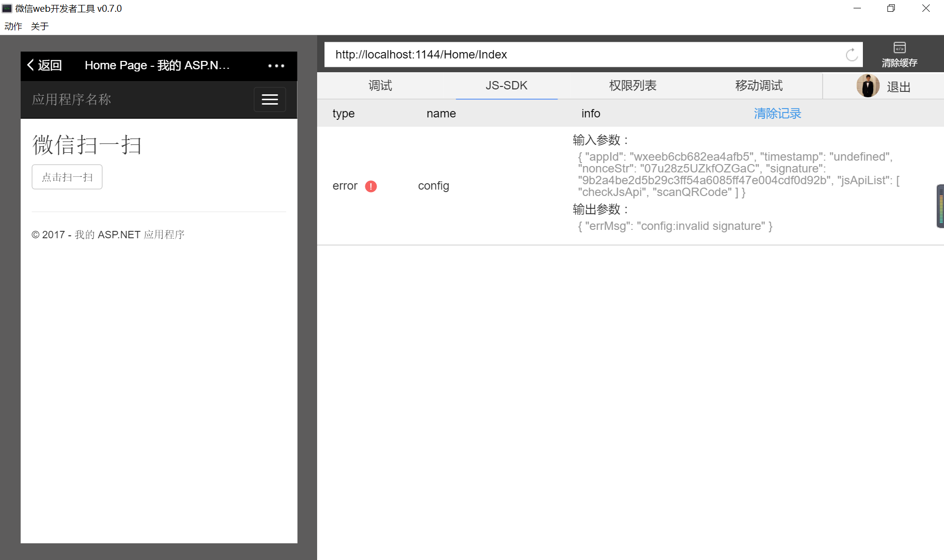
Task: Open the 动作 menu
Action: (x=13, y=26)
